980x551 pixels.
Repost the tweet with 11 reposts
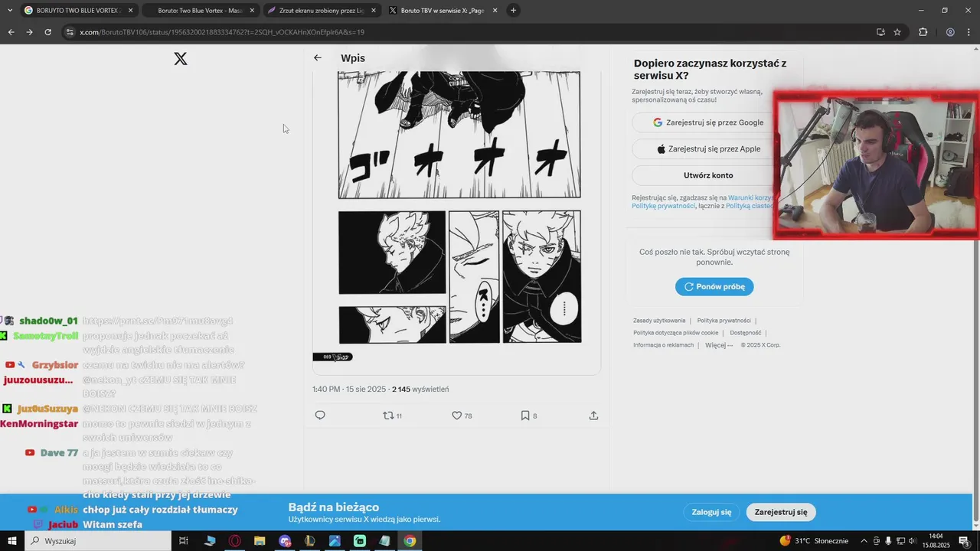pos(392,416)
